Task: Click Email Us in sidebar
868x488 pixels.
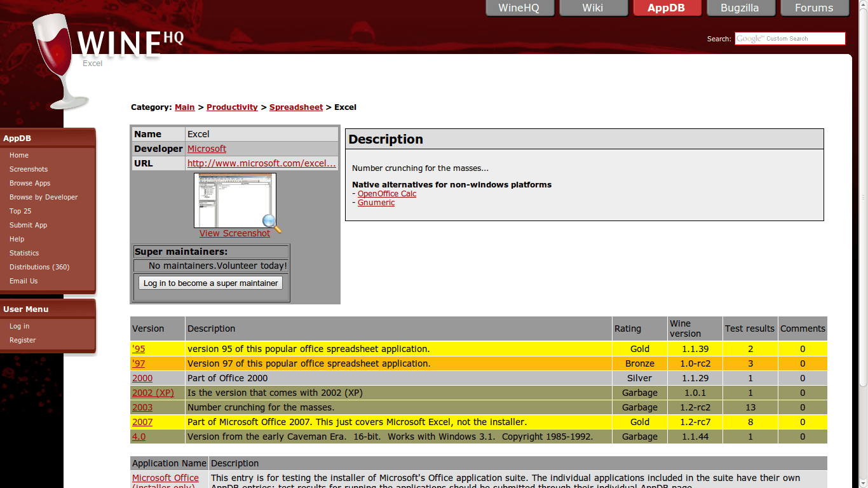Action: [x=24, y=281]
